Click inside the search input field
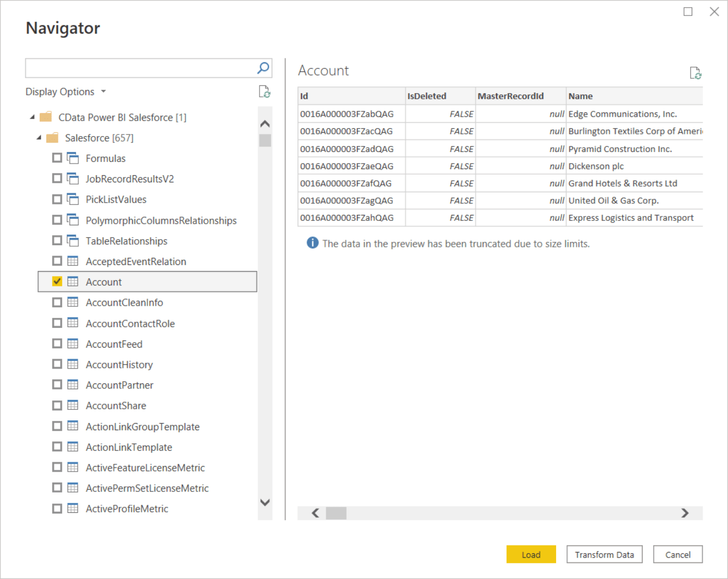 tap(138, 68)
